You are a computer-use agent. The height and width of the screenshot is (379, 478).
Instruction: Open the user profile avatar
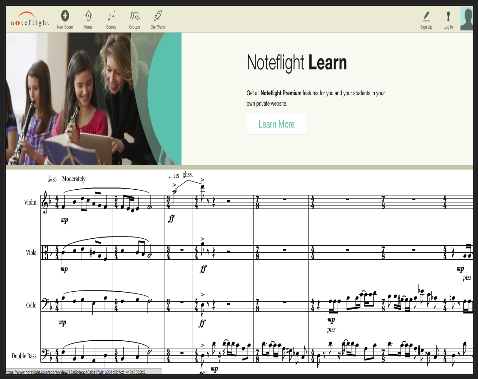[466, 19]
